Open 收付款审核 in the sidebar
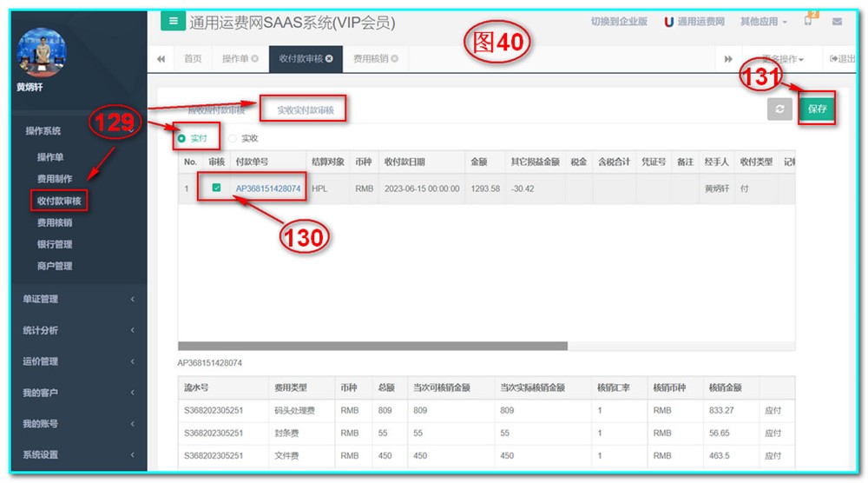Viewport: 868px width, 483px height. point(59,201)
